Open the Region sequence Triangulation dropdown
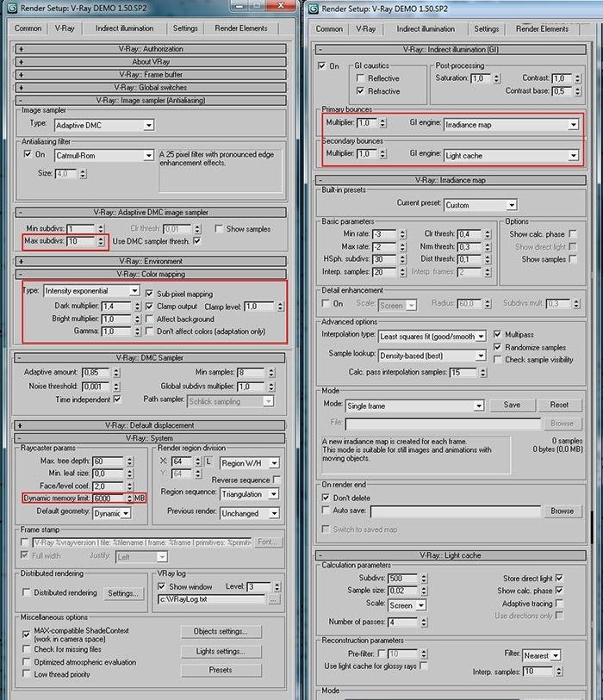 click(250, 494)
